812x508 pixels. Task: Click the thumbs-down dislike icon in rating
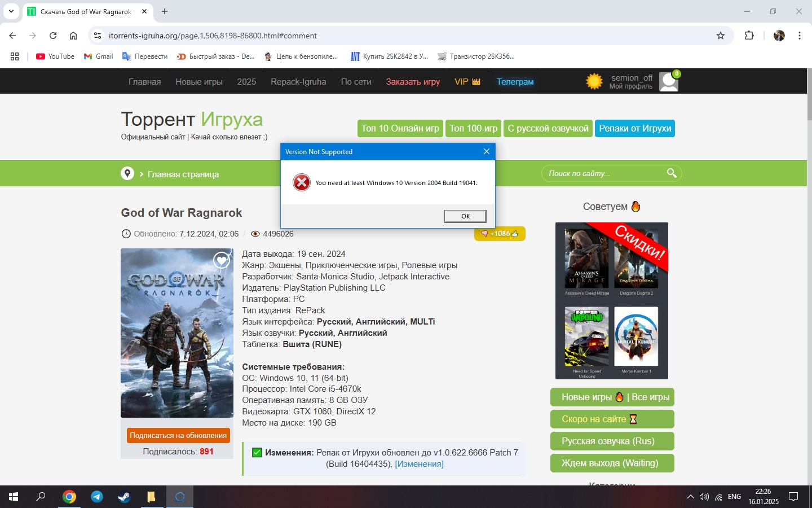484,234
